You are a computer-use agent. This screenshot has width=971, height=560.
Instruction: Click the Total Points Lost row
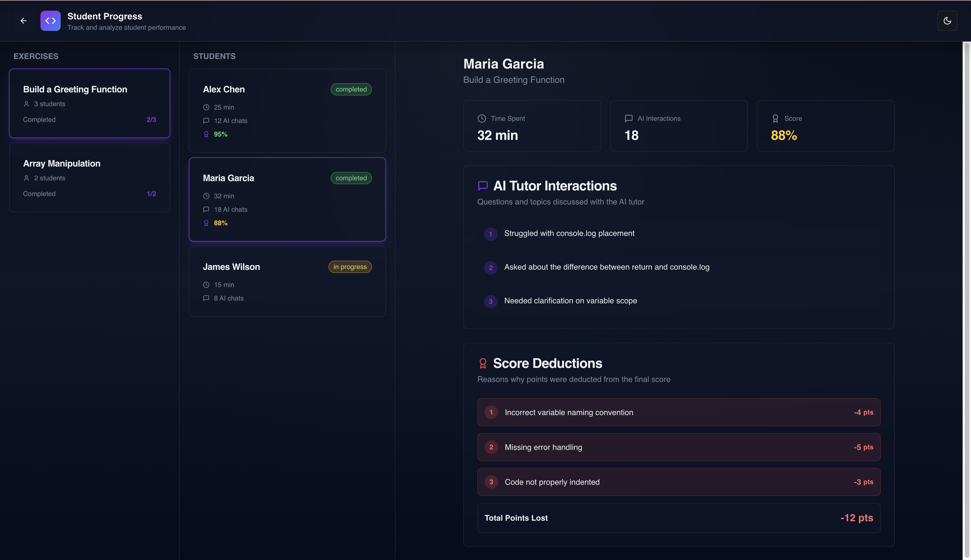679,518
